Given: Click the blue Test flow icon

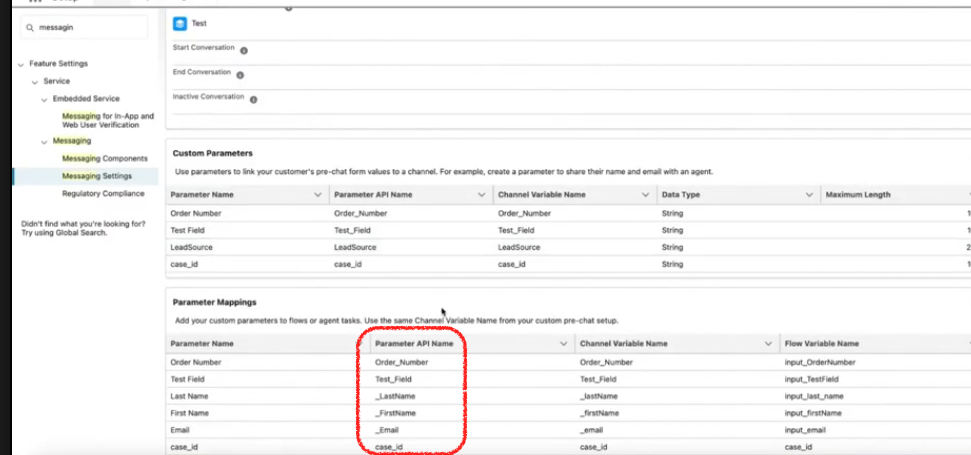Looking at the screenshot, I should tap(180, 24).
